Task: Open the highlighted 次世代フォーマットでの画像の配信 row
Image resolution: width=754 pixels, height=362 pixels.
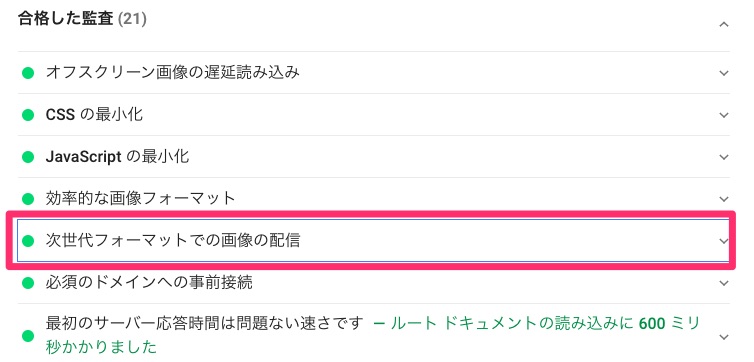Action: [x=373, y=240]
